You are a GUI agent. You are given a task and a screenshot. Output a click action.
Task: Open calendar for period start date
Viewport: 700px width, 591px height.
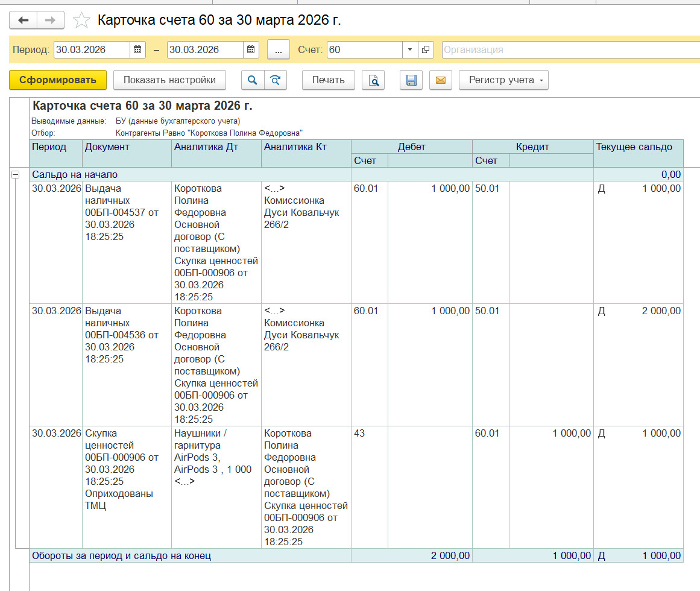[x=137, y=50]
